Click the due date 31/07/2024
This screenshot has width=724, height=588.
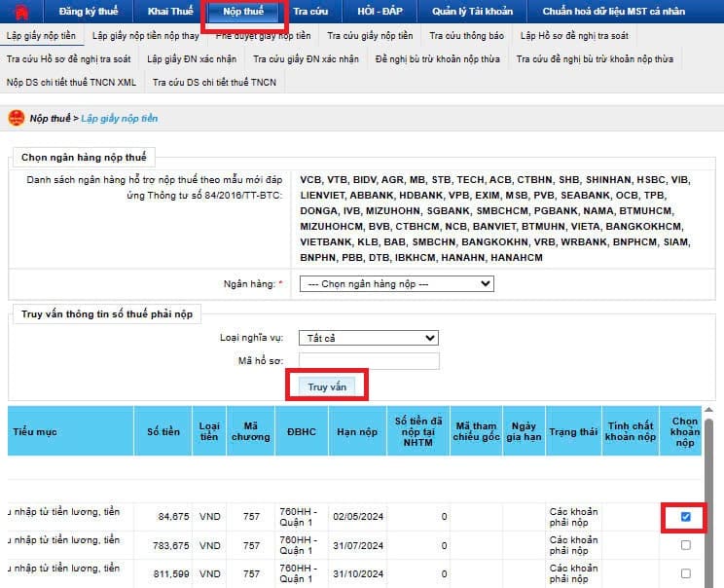[x=358, y=545]
